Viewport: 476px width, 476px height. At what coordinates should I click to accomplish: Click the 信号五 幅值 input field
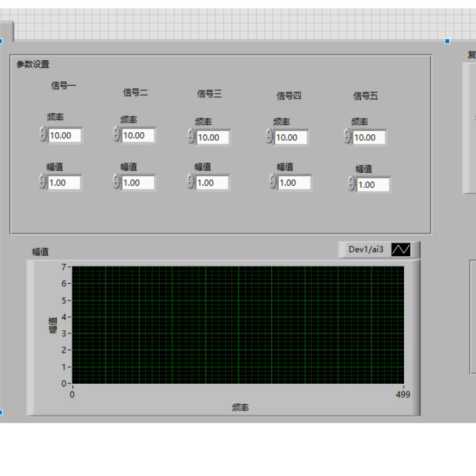pos(373,185)
